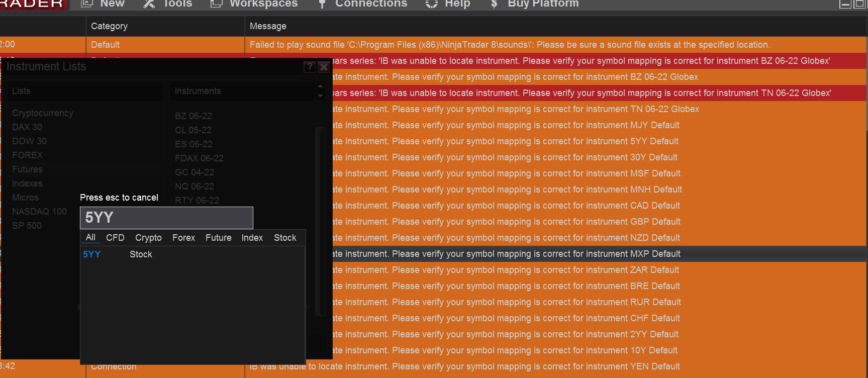868x378 pixels.
Task: Select Micros list
Action: click(x=25, y=198)
